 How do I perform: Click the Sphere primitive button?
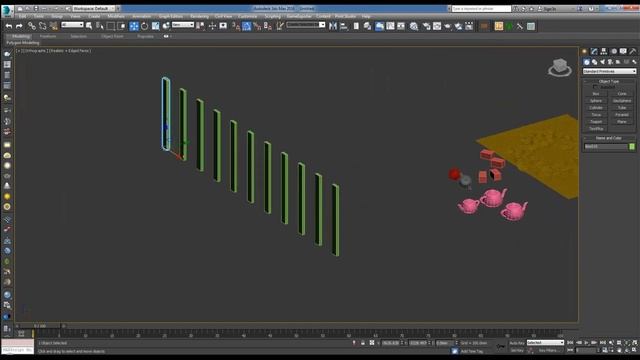[596, 101]
